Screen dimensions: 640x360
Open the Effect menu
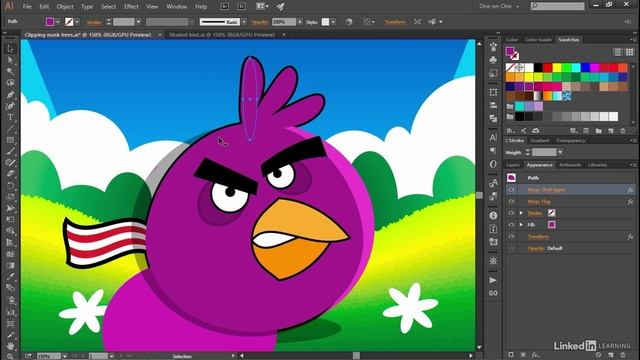pos(131,7)
